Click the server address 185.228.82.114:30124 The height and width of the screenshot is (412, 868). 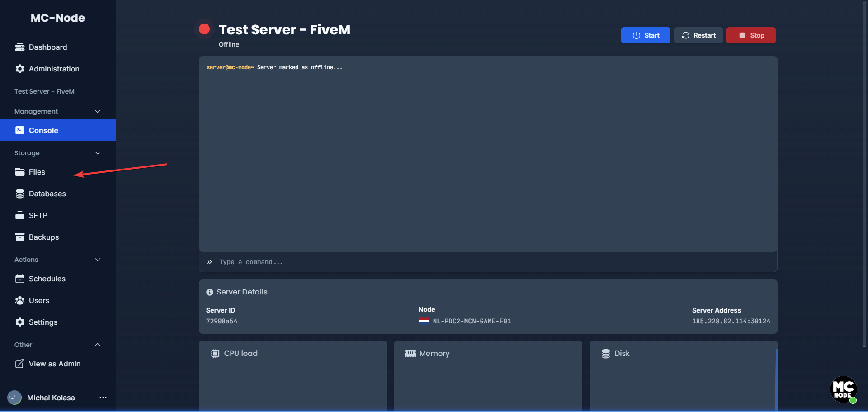pyautogui.click(x=731, y=321)
